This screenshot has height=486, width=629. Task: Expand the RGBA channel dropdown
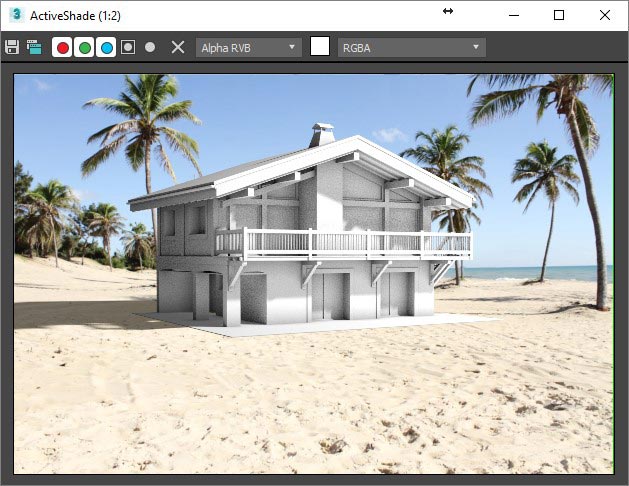pos(411,47)
